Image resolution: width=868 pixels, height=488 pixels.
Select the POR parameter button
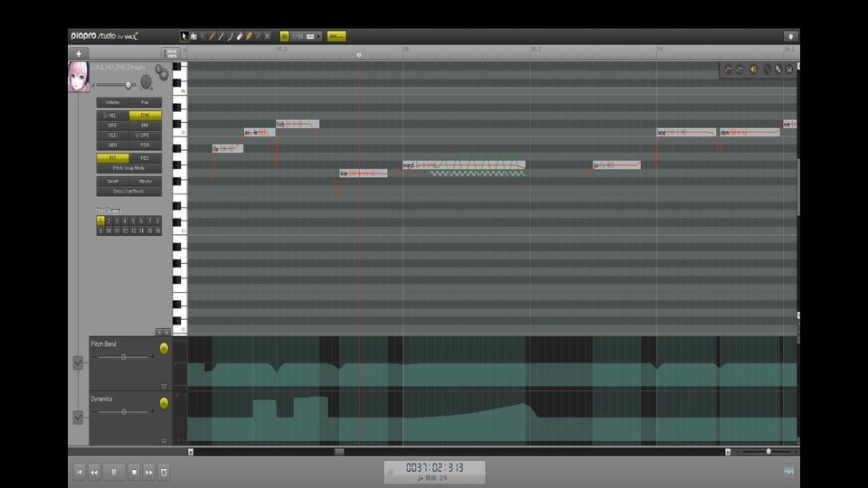pos(145,145)
